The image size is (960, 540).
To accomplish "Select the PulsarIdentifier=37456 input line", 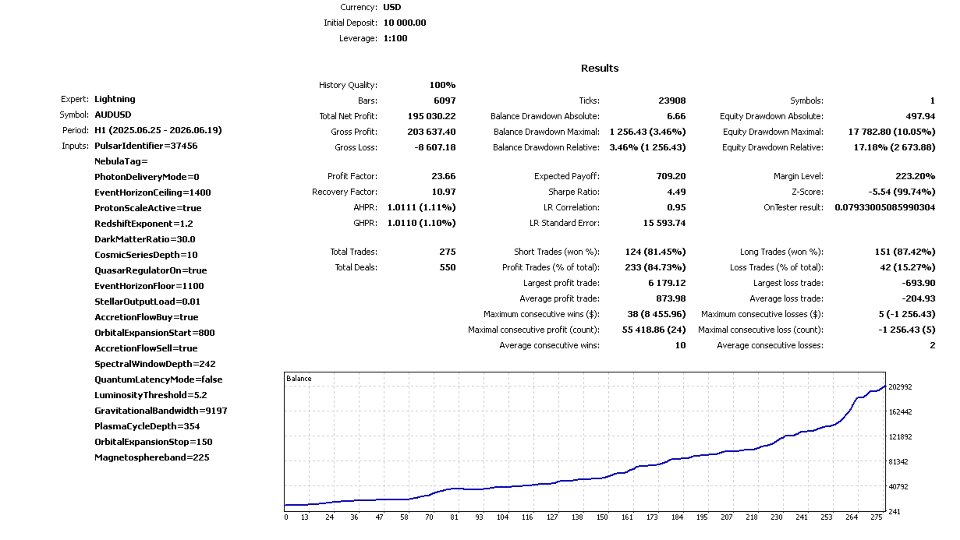I will click(x=146, y=146).
